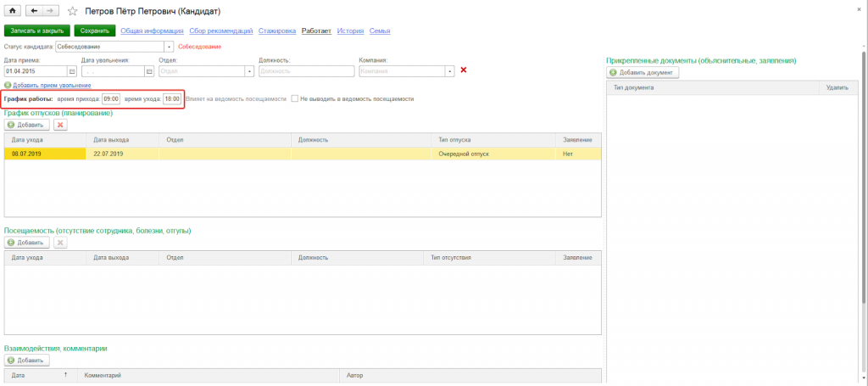Expand Статус кандидата dropdown
This screenshot has height=386, width=868.
[x=170, y=47]
